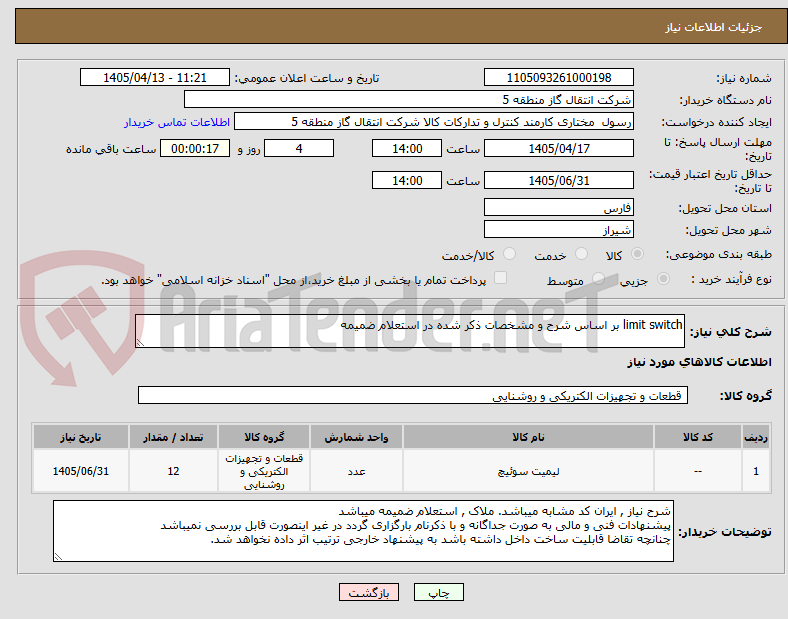This screenshot has width=788, height=619.
Task: Click the چاپ print button
Action: [x=439, y=592]
